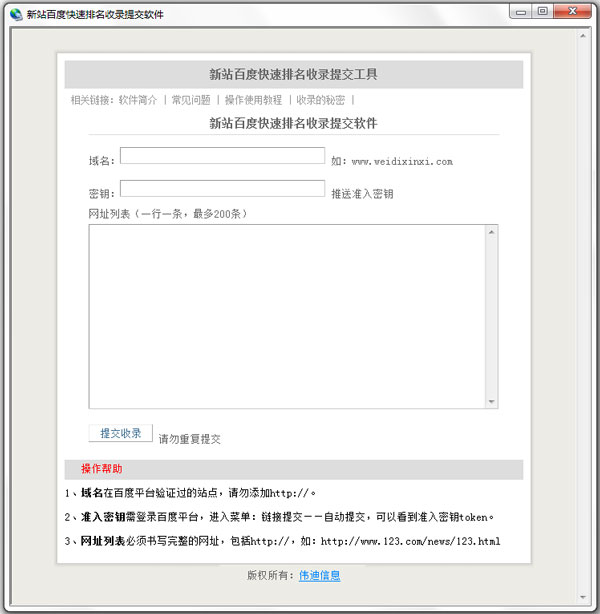
Task: Open the 收录的秘密 link
Action: (x=320, y=100)
